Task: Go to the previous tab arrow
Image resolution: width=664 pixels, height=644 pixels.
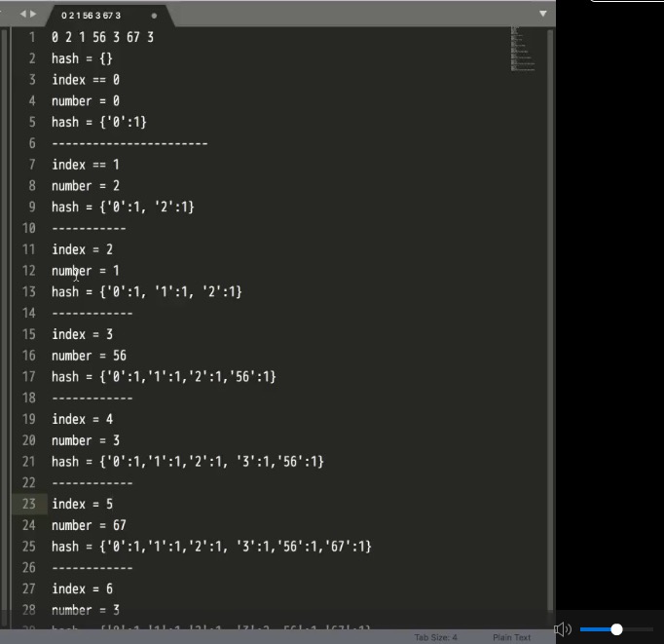Action: click(x=22, y=14)
